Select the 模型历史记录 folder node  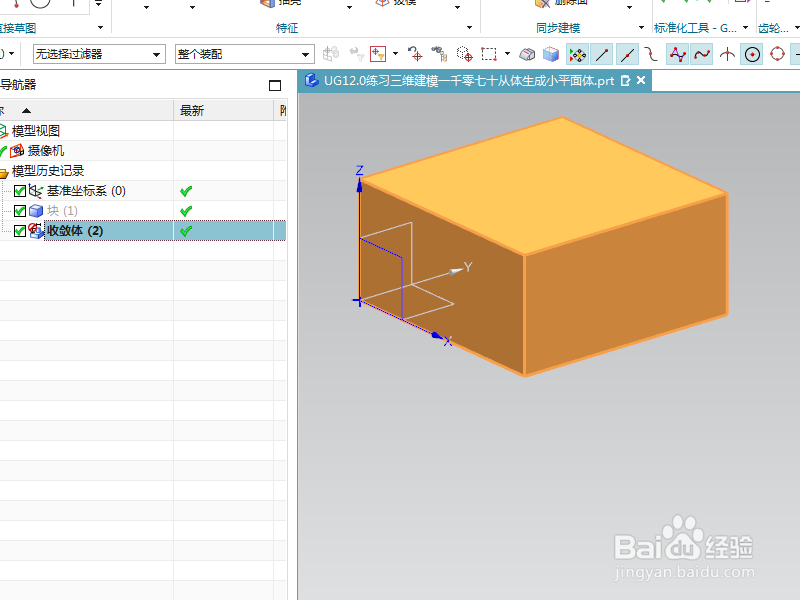pyautogui.click(x=48, y=171)
